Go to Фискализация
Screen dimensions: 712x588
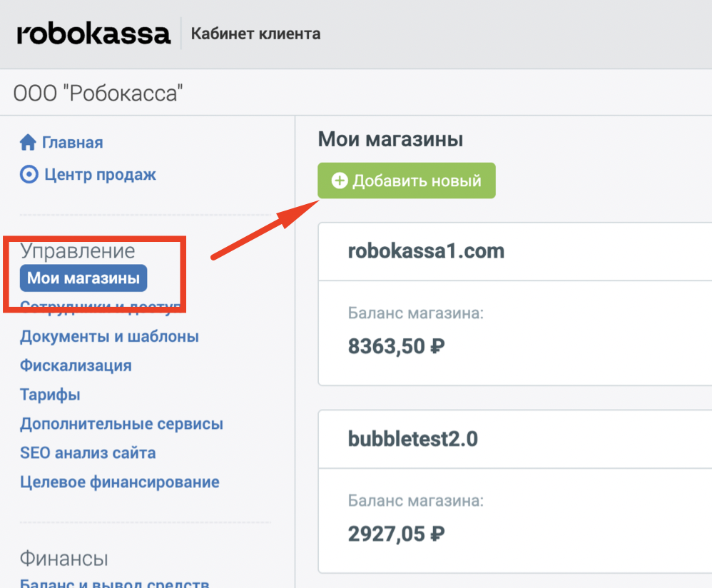[76, 365]
